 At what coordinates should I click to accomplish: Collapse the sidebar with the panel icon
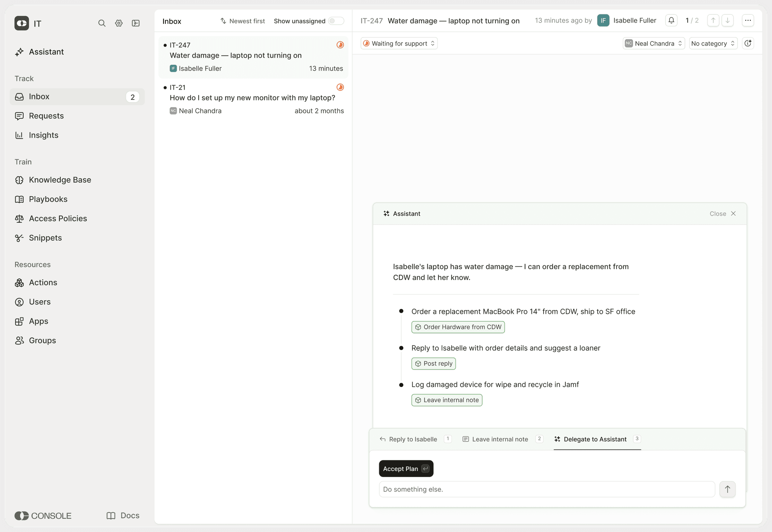tap(136, 23)
